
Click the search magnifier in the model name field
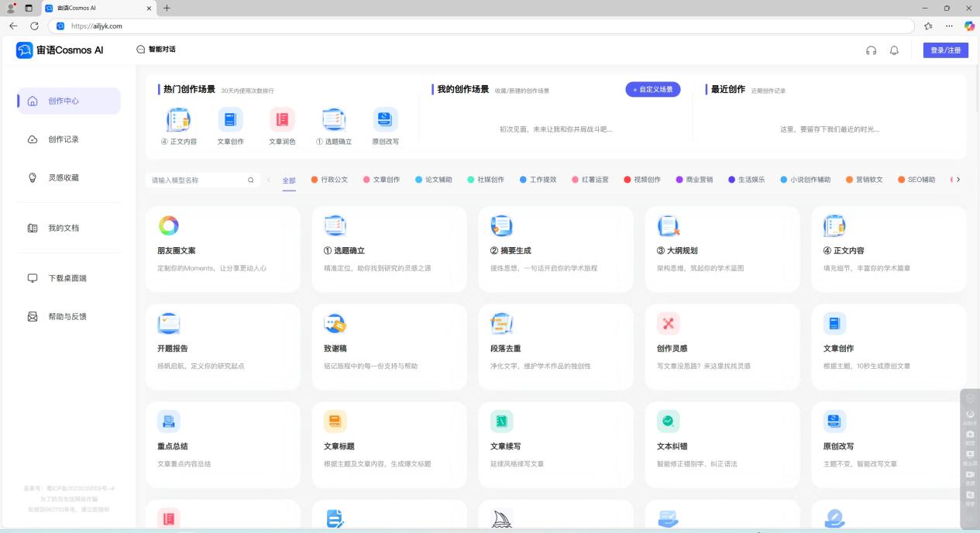[x=250, y=180]
